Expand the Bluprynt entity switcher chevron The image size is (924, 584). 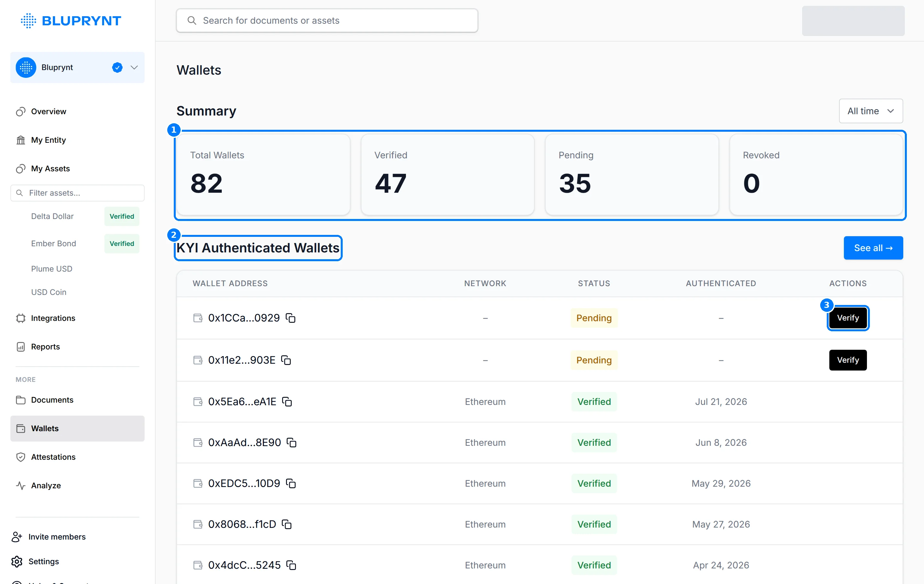pos(134,67)
